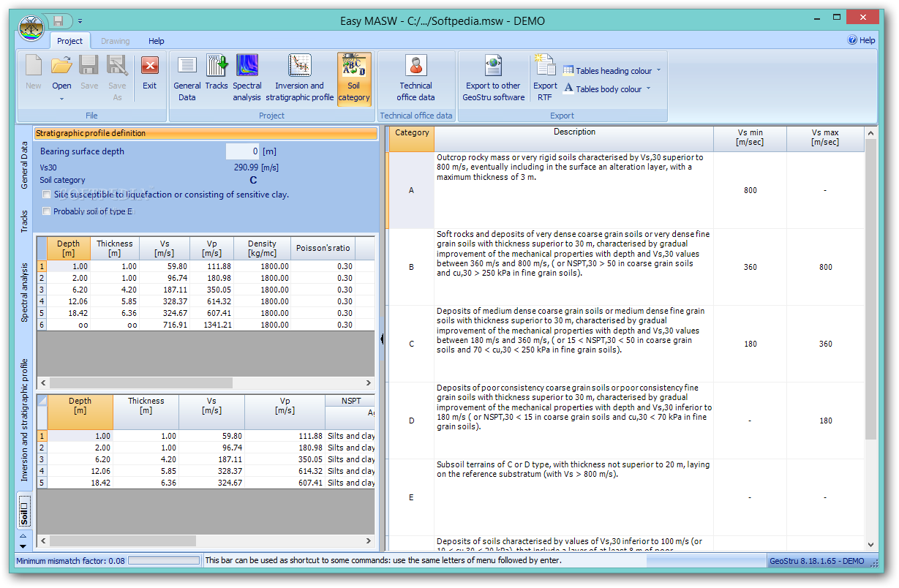Select the Soil side tab

(x=24, y=511)
